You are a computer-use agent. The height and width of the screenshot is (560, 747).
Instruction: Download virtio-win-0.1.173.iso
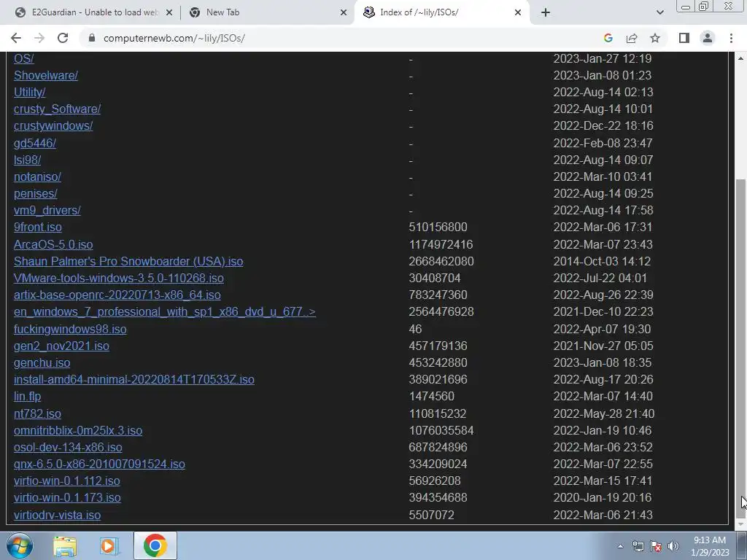coord(67,497)
